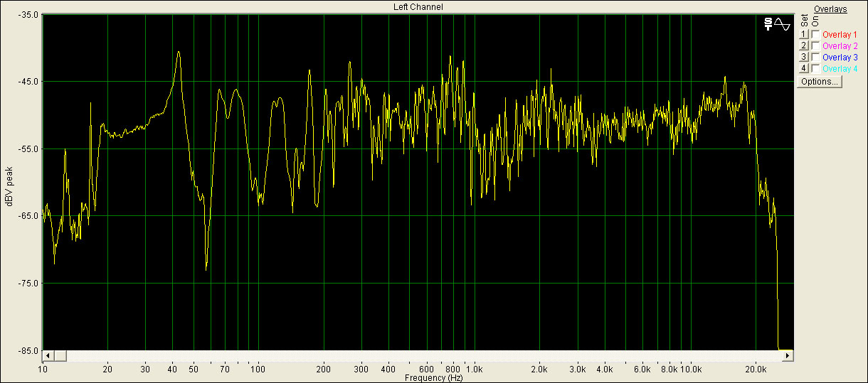Open the overlay Options dialog

[820, 81]
